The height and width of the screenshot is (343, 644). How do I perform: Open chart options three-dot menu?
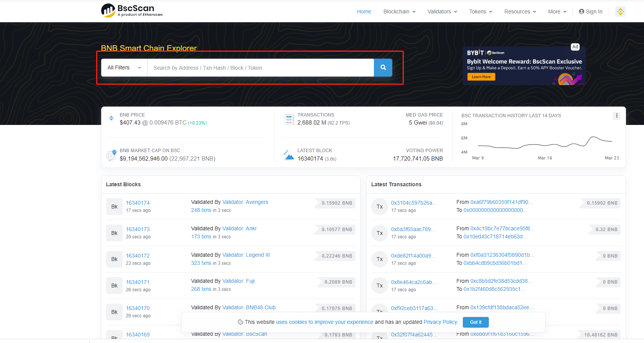point(616,116)
